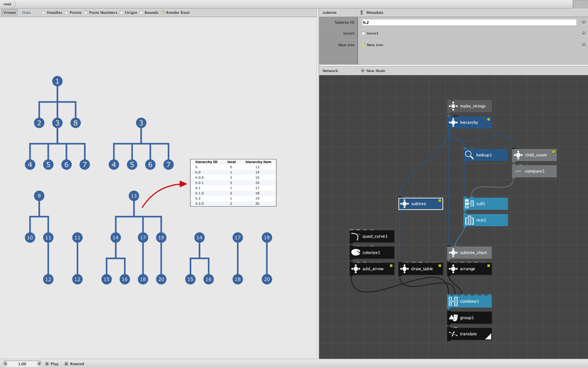Screen dimensions: 588x368
Task: Open the Invert row options arrow
Action: (x=583, y=33)
